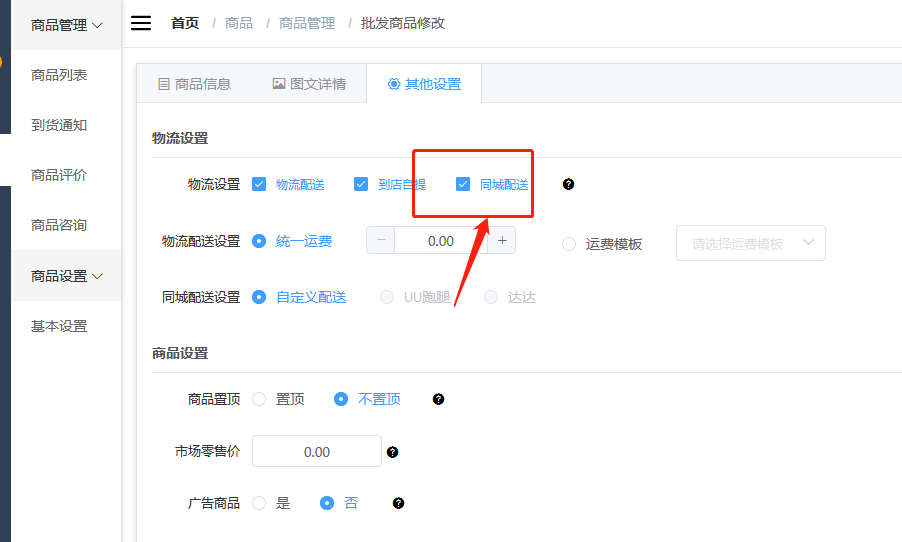Image resolution: width=902 pixels, height=542 pixels.
Task: Open 基本设置 in the sidebar
Action: pyautogui.click(x=59, y=326)
